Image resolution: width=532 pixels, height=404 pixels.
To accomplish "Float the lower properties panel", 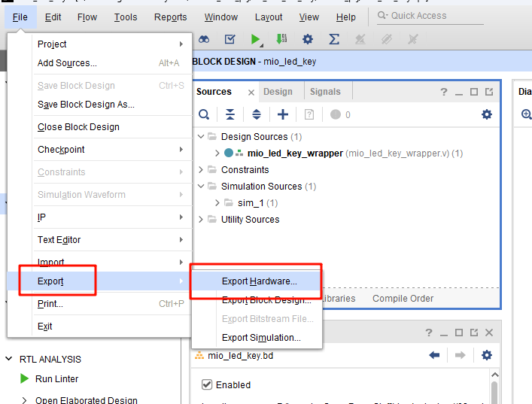I will [x=474, y=333].
